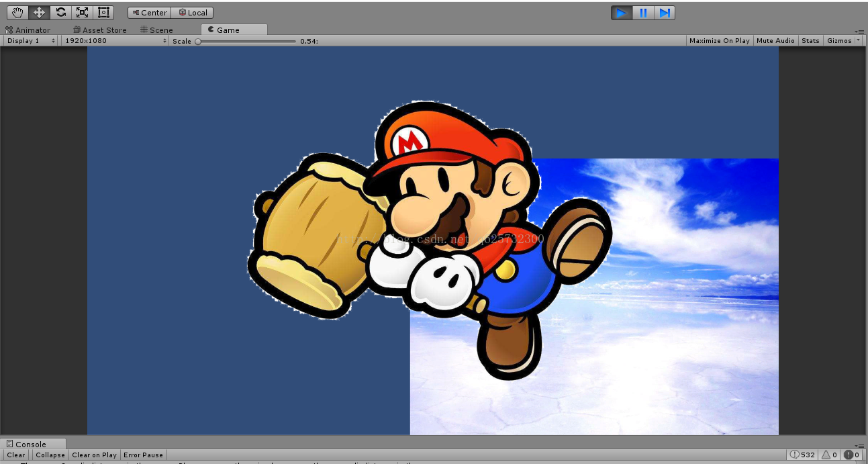
Task: Clear the console log
Action: pos(16,455)
